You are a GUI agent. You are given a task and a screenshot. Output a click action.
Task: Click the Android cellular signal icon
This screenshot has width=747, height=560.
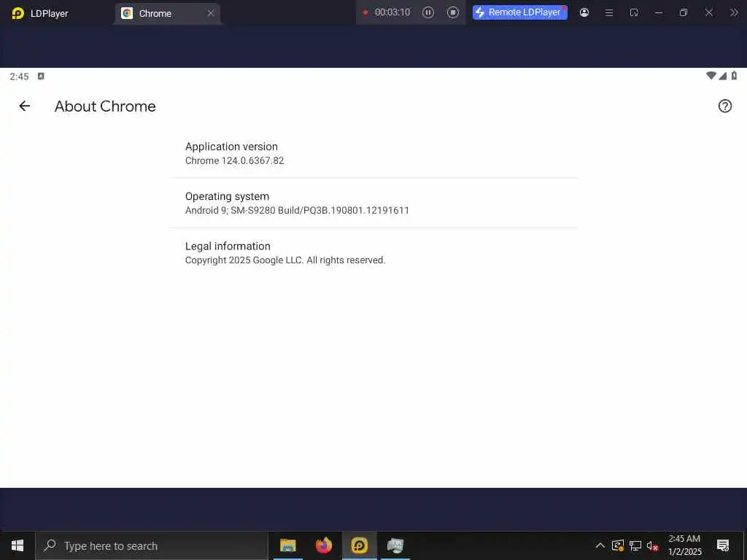point(723,76)
